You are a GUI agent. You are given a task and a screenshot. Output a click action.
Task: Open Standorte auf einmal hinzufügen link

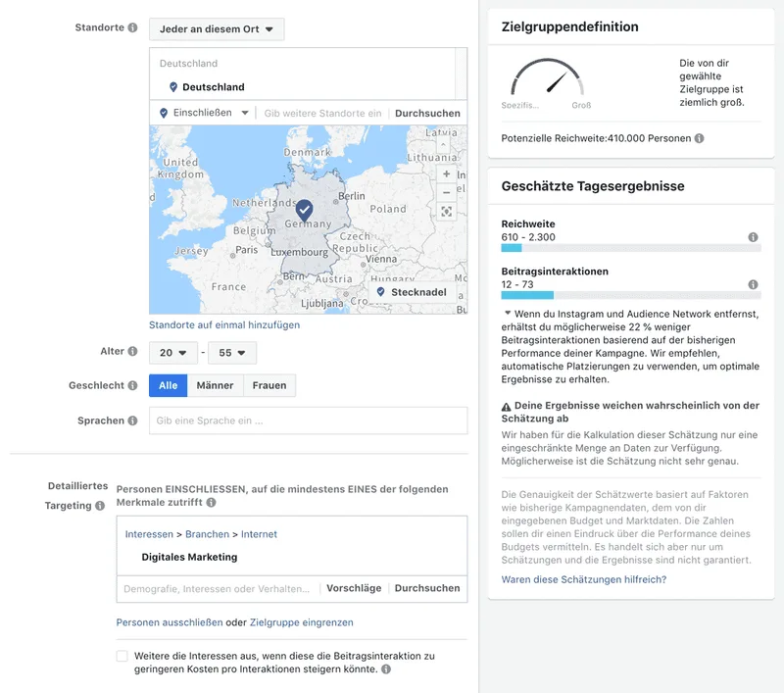[x=224, y=325]
